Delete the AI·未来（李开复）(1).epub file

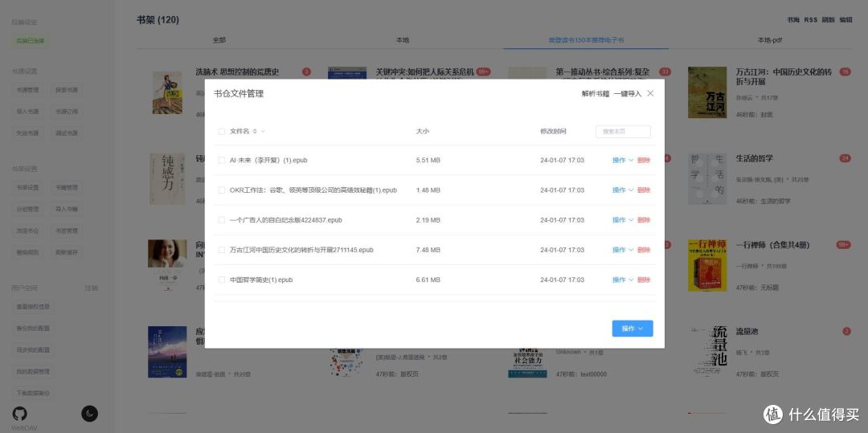[644, 161]
